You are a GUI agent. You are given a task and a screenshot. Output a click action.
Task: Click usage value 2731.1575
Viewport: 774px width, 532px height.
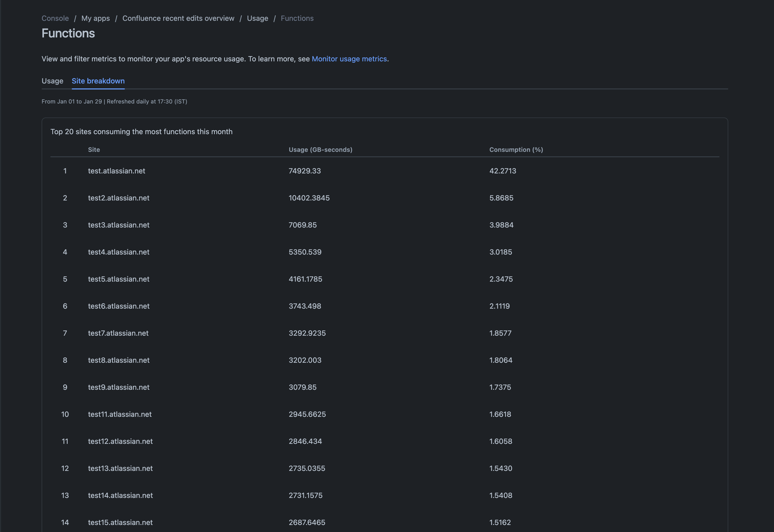pyautogui.click(x=305, y=495)
